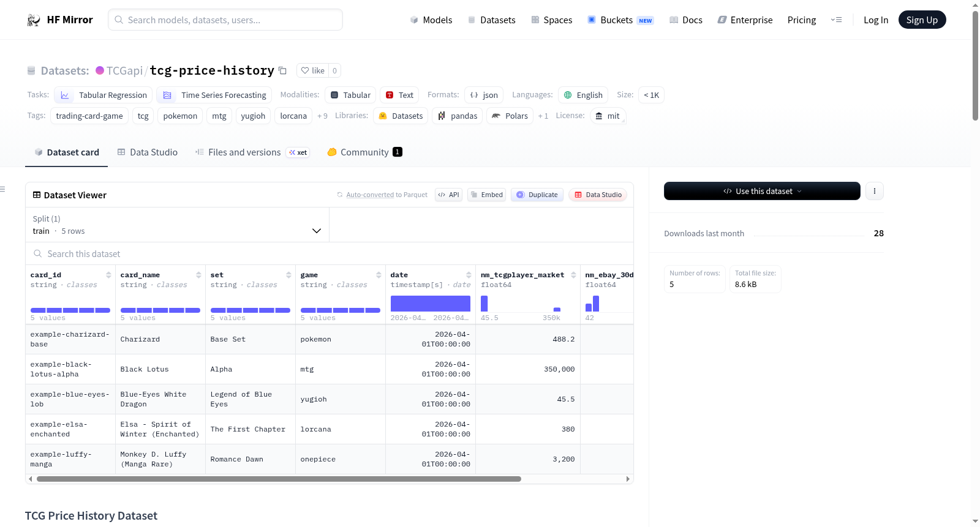
Task: Click the Sign Up button
Action: pyautogui.click(x=922, y=20)
